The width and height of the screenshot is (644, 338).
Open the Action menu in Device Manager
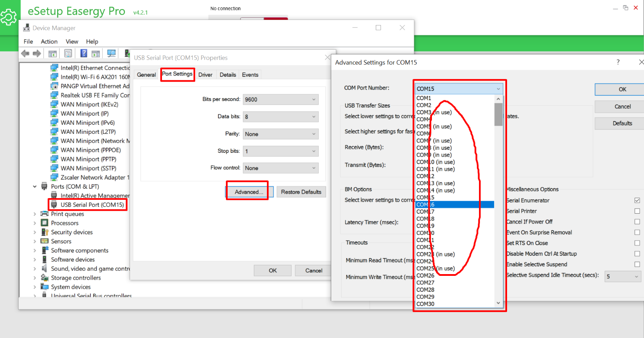(x=49, y=41)
